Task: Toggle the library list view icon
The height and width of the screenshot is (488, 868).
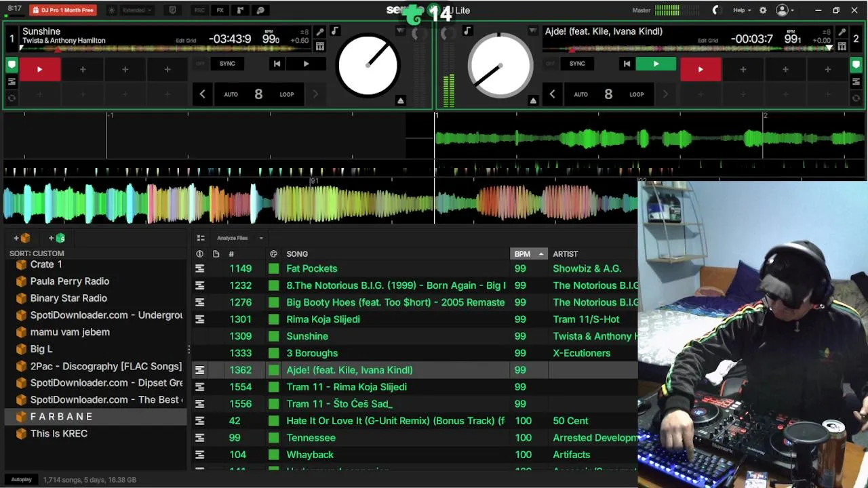Action: point(201,238)
